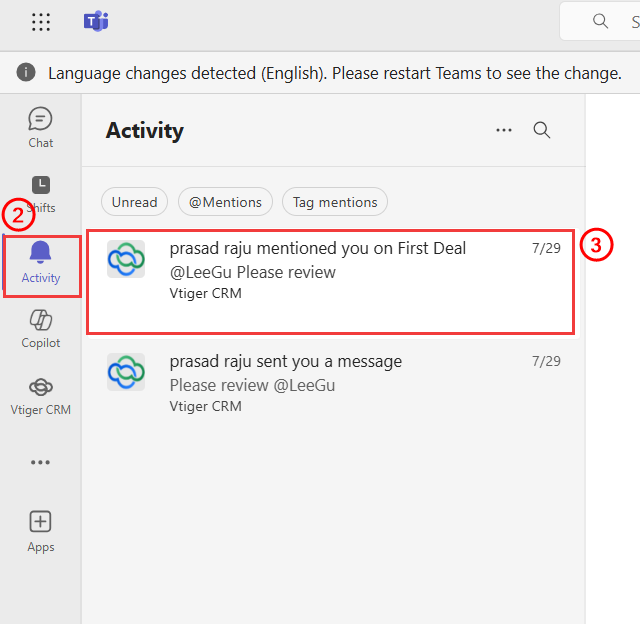
Task: Open 'mentioned you on First Deal' notification
Action: [331, 282]
